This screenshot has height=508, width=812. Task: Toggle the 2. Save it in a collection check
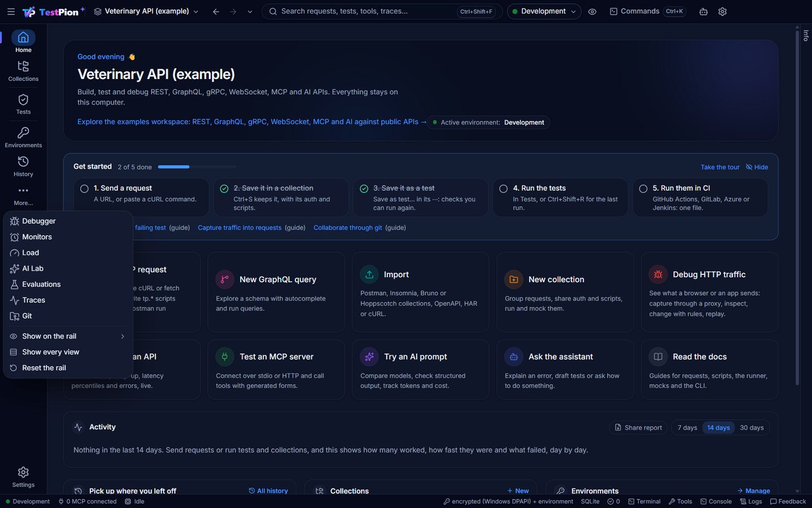point(224,189)
